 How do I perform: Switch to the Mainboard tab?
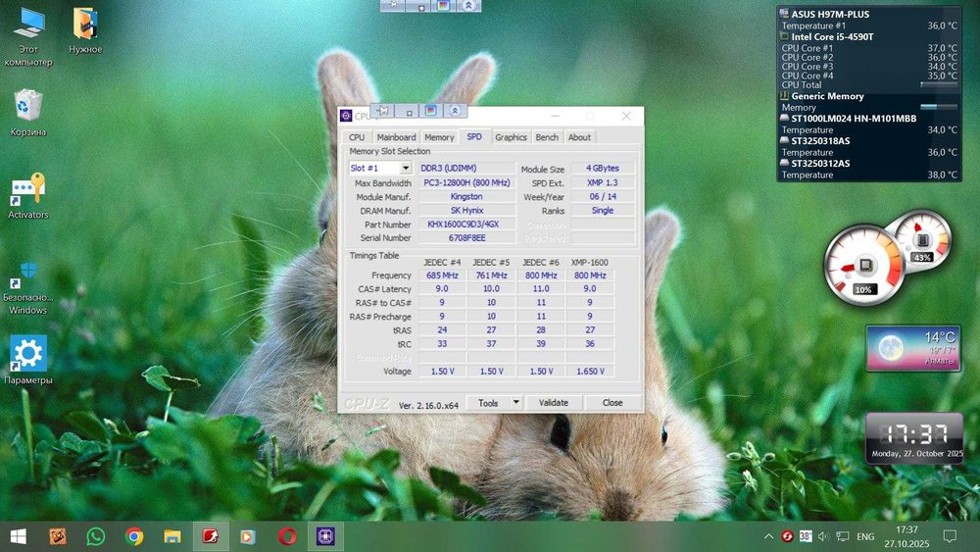396,137
